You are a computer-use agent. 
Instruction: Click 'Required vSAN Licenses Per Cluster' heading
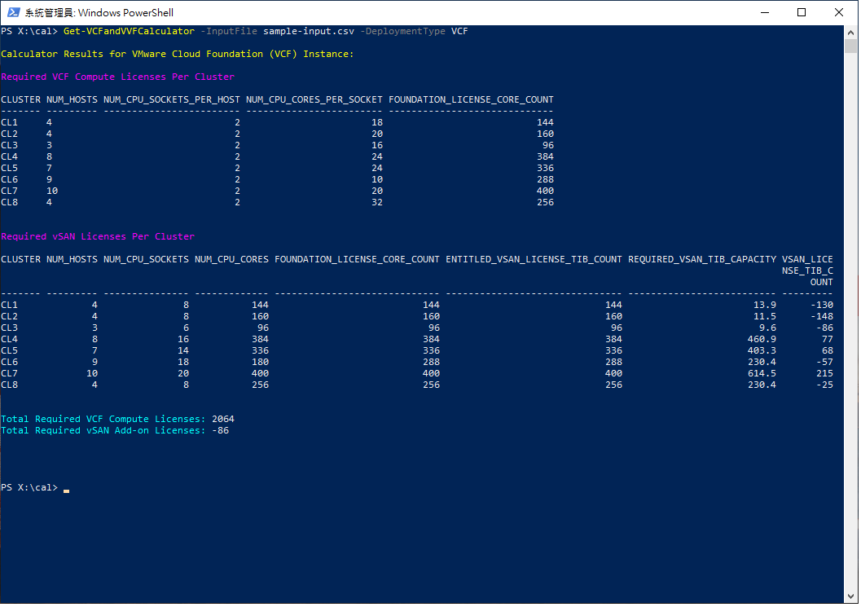[98, 236]
